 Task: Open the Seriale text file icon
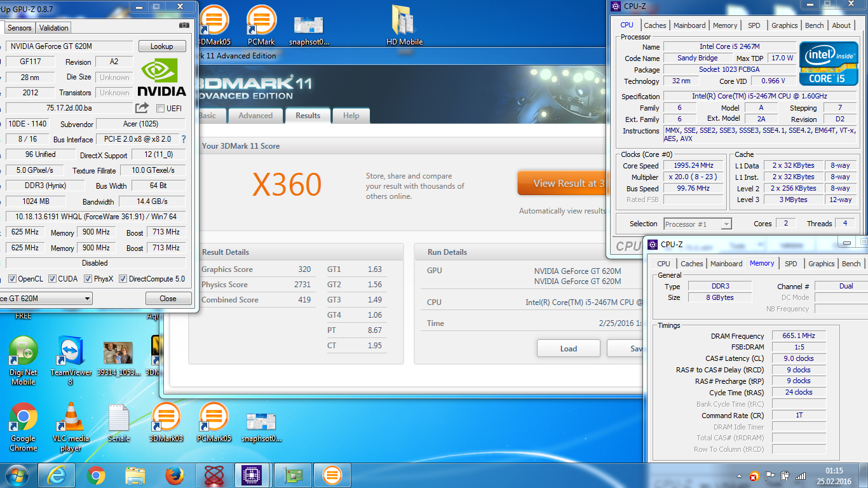[x=119, y=423]
